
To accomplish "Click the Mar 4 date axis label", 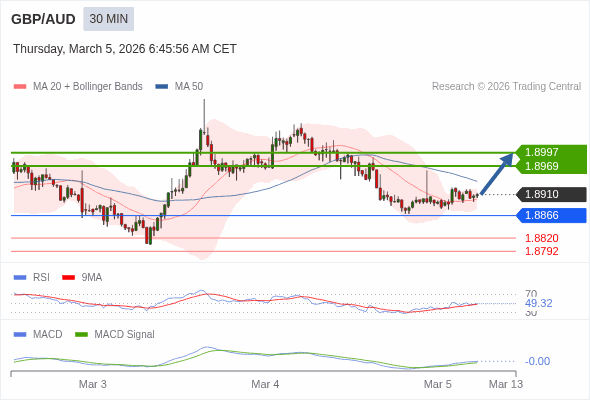I will pyautogui.click(x=265, y=384).
